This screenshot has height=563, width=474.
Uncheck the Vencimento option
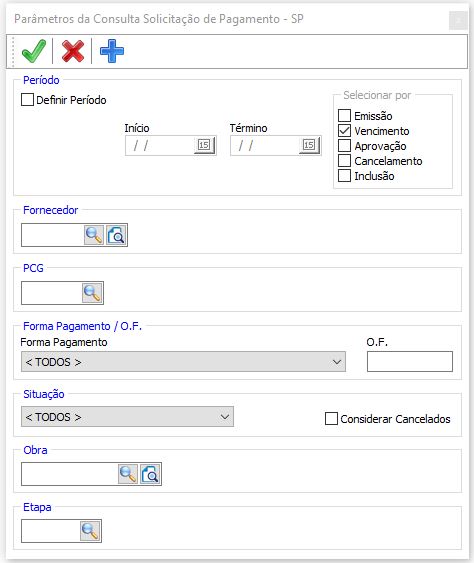click(x=344, y=131)
